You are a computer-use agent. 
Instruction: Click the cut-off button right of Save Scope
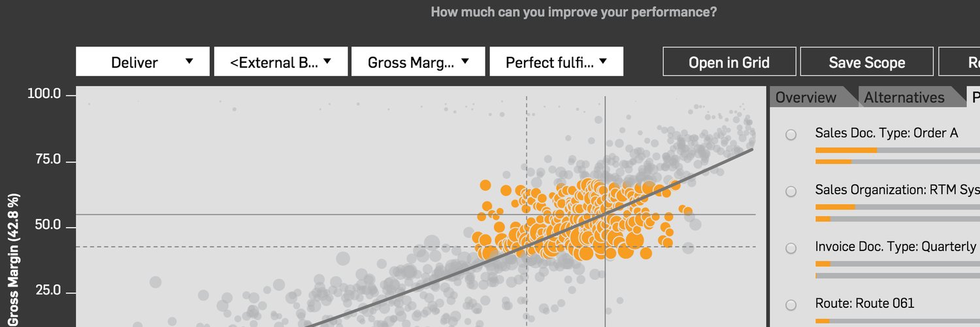pos(959,62)
